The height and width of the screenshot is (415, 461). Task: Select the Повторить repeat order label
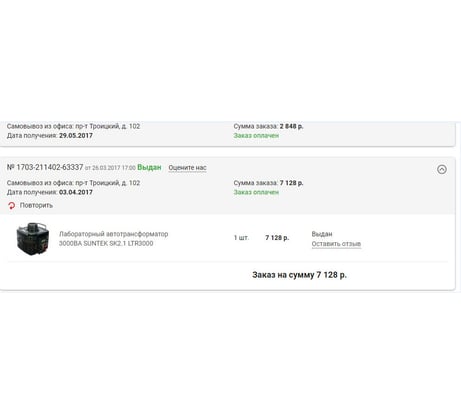[36, 205]
